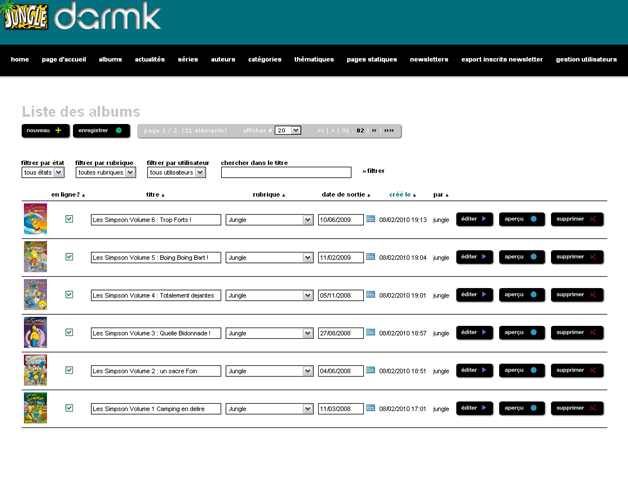Screen dimensions: 628x500
Task: Open Simpson Volume 4 cover thumbnail
Action: 35,294
